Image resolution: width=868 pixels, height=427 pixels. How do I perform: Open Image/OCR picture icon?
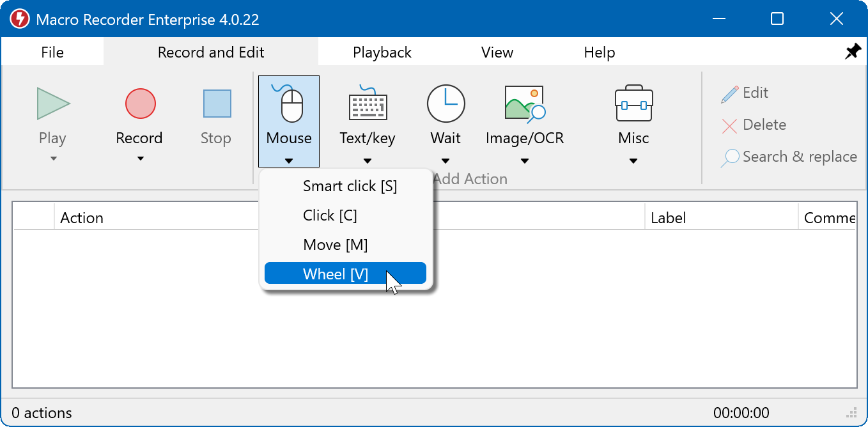point(524,104)
